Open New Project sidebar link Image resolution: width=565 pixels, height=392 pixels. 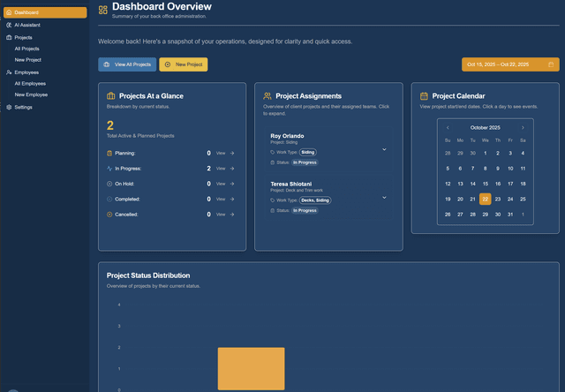(28, 60)
